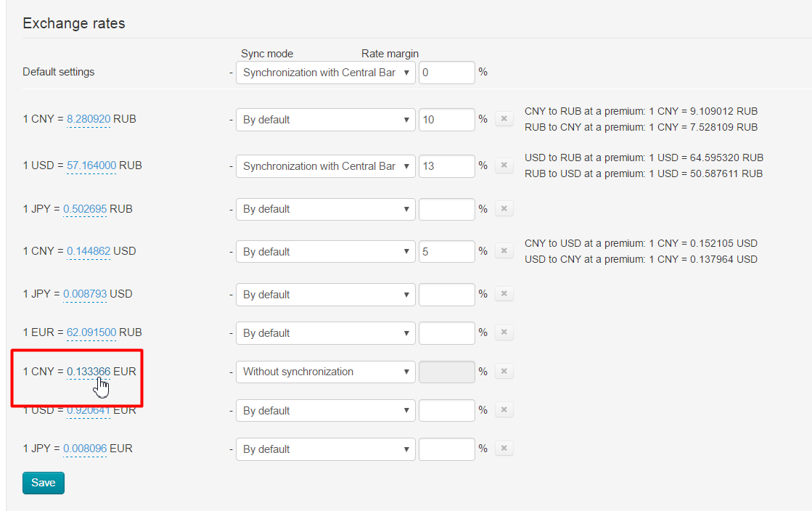Delete the EUR to RUB rate row
The width and height of the screenshot is (812, 511).
tap(504, 332)
